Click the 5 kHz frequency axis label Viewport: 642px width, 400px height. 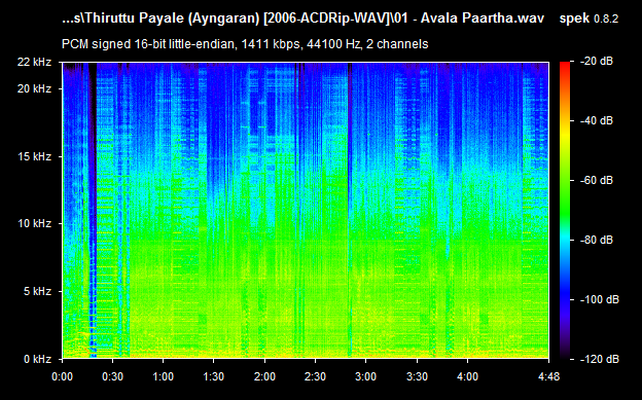(x=36, y=292)
